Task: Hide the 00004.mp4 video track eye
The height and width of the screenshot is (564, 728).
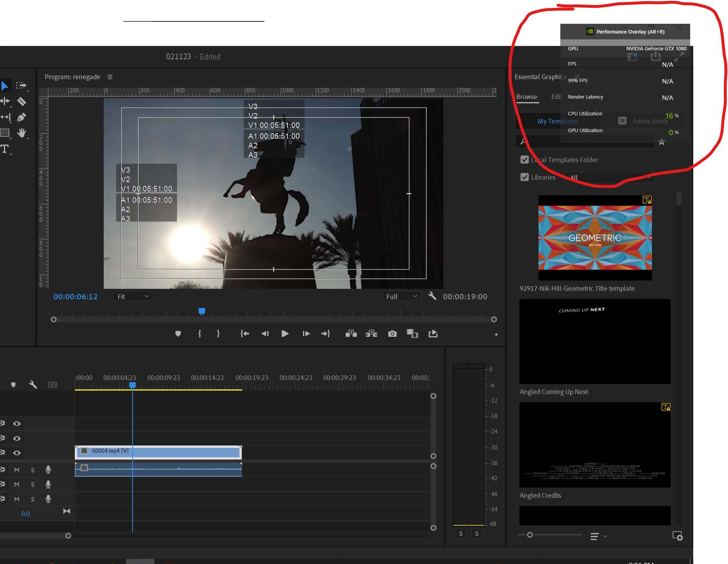Action: [x=17, y=453]
